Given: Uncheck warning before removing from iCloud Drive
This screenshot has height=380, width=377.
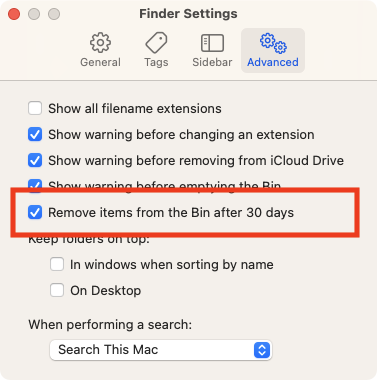Looking at the screenshot, I should [x=35, y=160].
